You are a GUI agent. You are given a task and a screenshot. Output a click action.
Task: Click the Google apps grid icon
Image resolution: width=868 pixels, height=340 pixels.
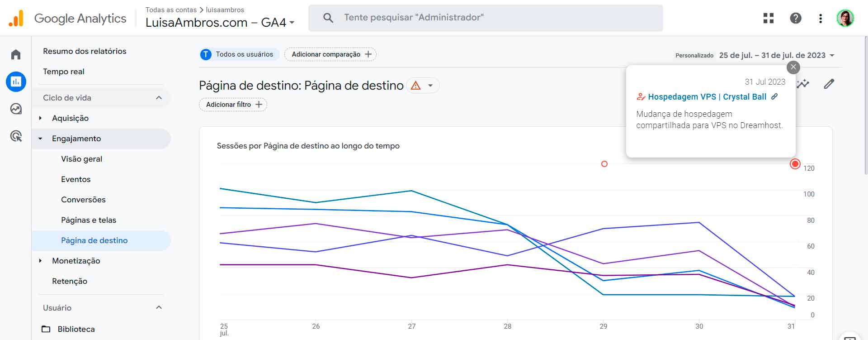click(x=769, y=18)
